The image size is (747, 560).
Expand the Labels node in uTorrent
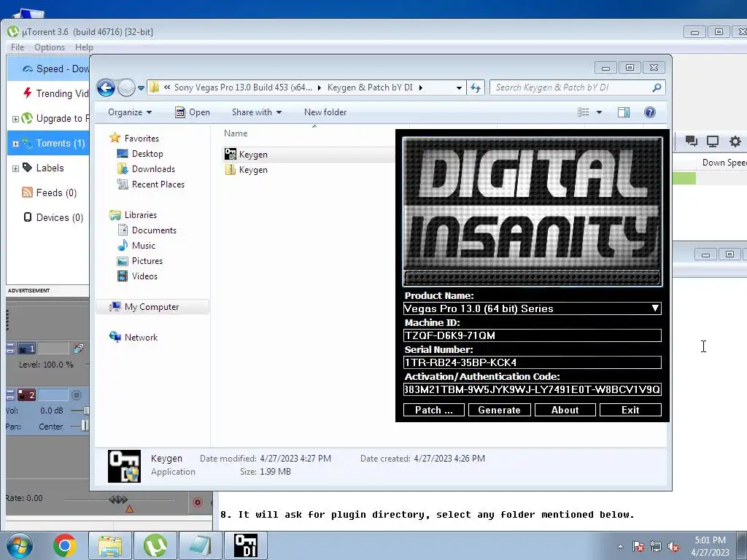15,168
